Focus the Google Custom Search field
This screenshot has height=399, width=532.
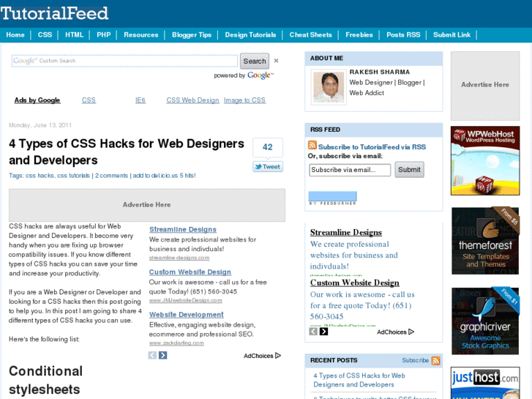click(124, 61)
